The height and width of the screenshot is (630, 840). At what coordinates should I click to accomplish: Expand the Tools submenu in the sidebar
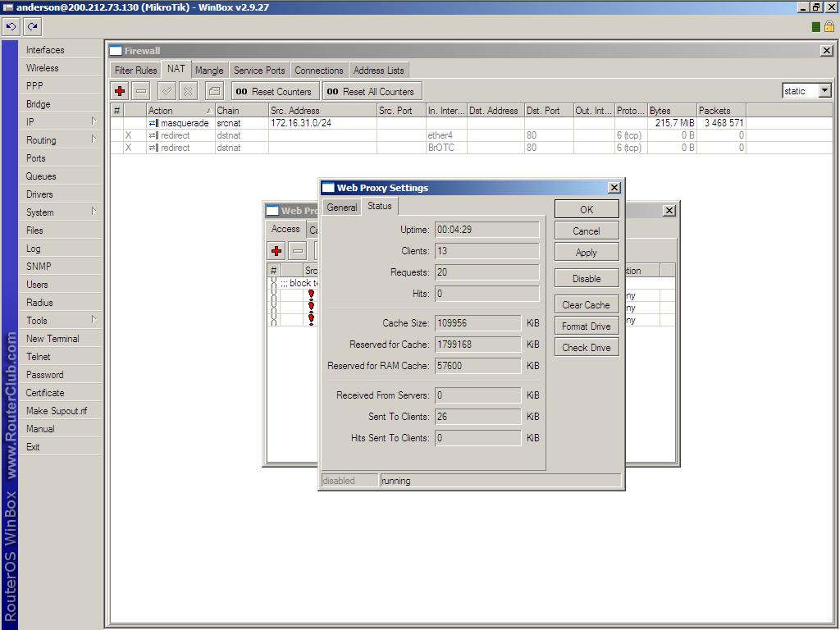pyautogui.click(x=62, y=321)
